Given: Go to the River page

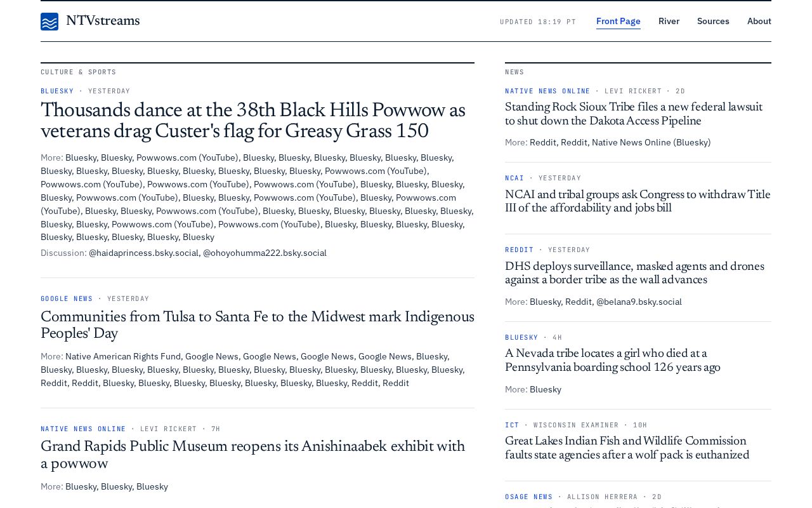Looking at the screenshot, I should click(x=669, y=21).
